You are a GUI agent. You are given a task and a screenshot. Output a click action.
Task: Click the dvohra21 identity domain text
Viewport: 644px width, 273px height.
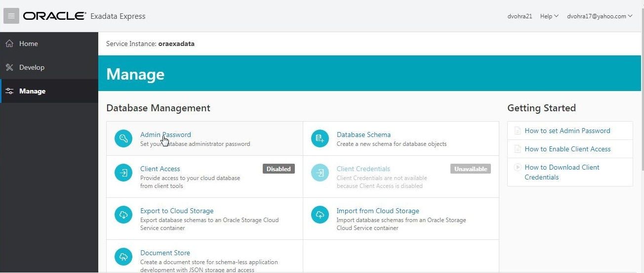point(520,16)
